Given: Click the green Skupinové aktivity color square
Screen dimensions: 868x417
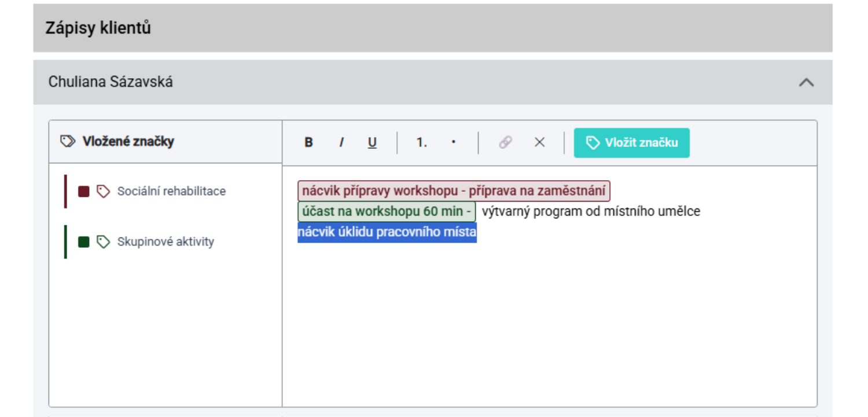Looking at the screenshot, I should click(83, 242).
